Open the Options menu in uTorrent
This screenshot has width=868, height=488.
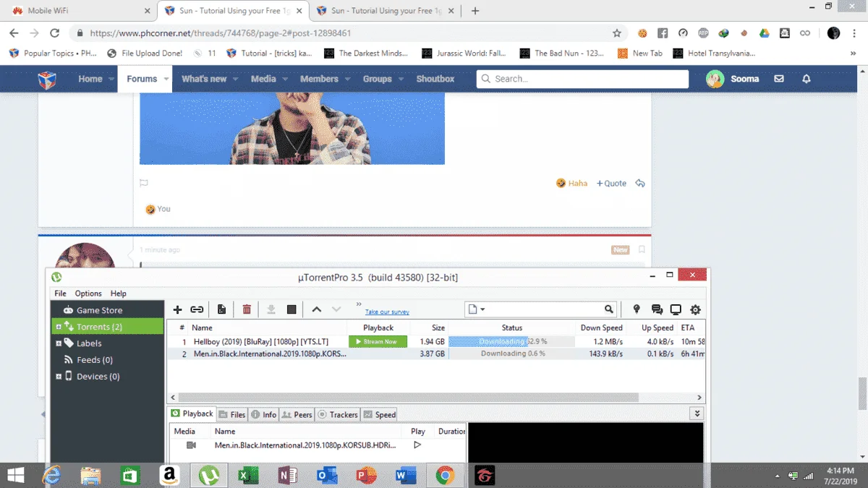88,294
